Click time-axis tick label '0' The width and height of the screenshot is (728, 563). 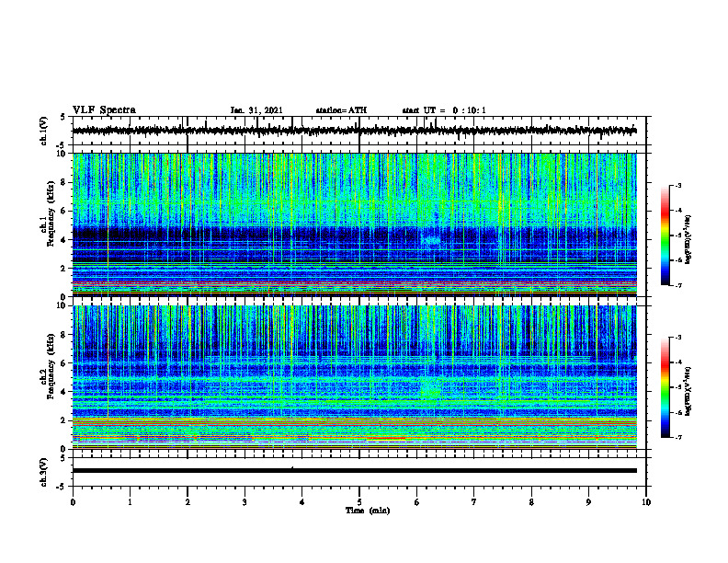tap(73, 502)
